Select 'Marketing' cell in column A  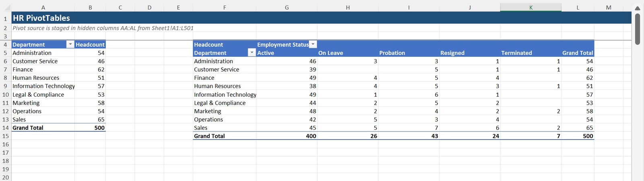pyautogui.click(x=43, y=103)
